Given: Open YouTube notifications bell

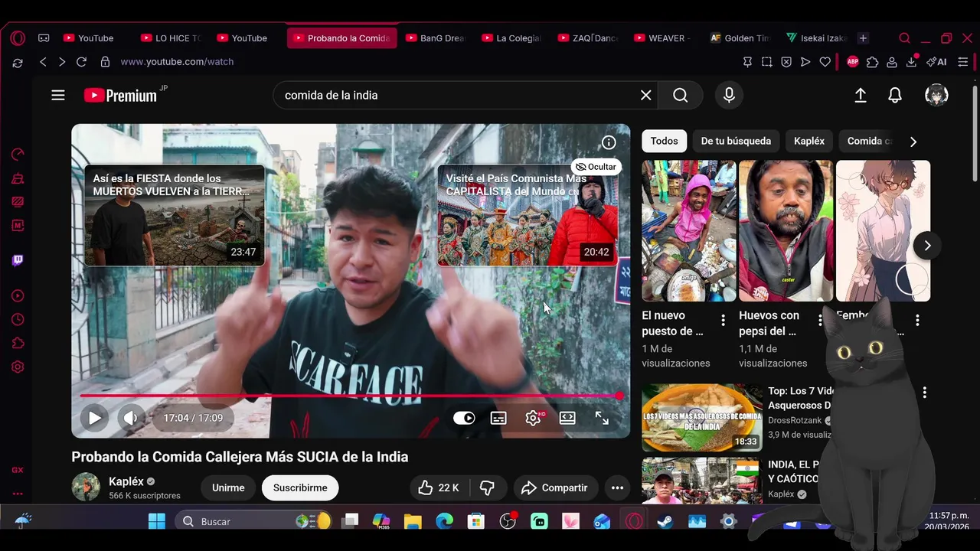Looking at the screenshot, I should [894, 96].
